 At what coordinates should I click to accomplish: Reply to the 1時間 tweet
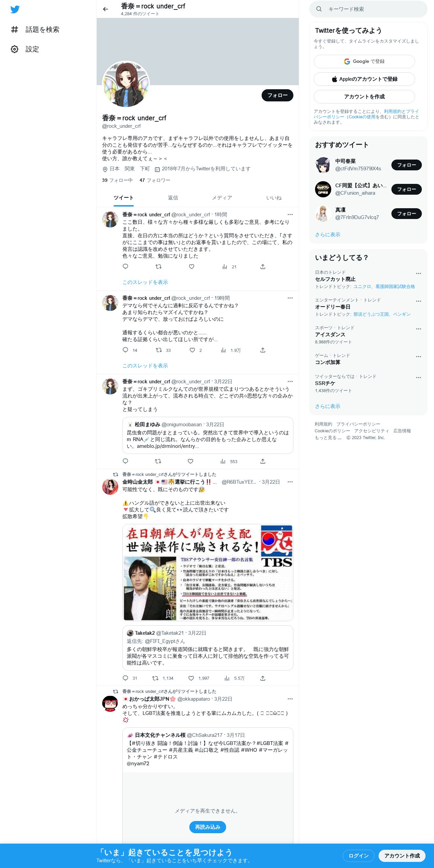pos(125,267)
